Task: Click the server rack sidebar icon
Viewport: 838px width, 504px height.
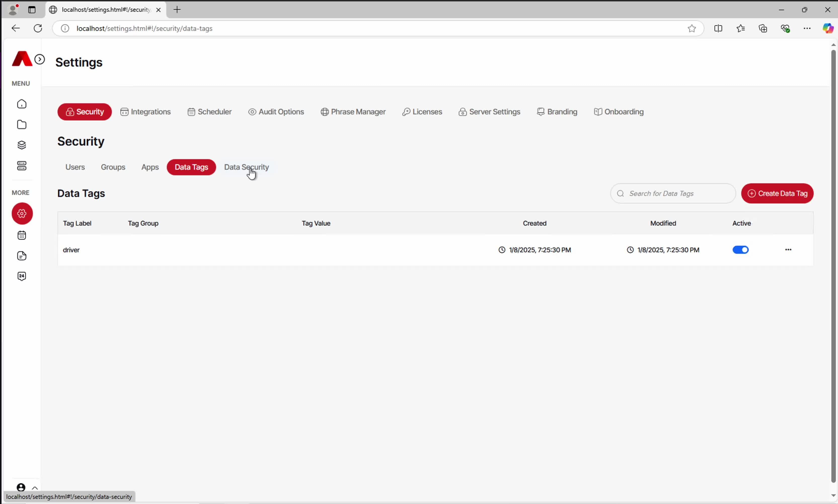Action: point(22,166)
